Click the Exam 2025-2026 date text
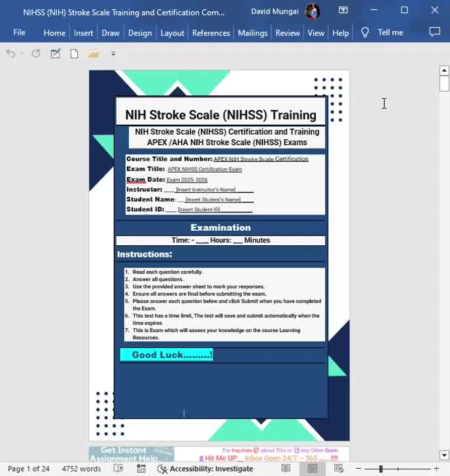The width and height of the screenshot is (450, 476). pyautogui.click(x=187, y=180)
